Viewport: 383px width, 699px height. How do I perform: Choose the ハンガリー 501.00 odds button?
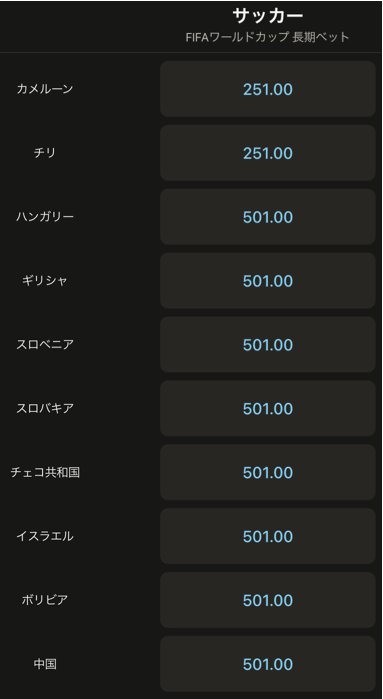tap(268, 217)
